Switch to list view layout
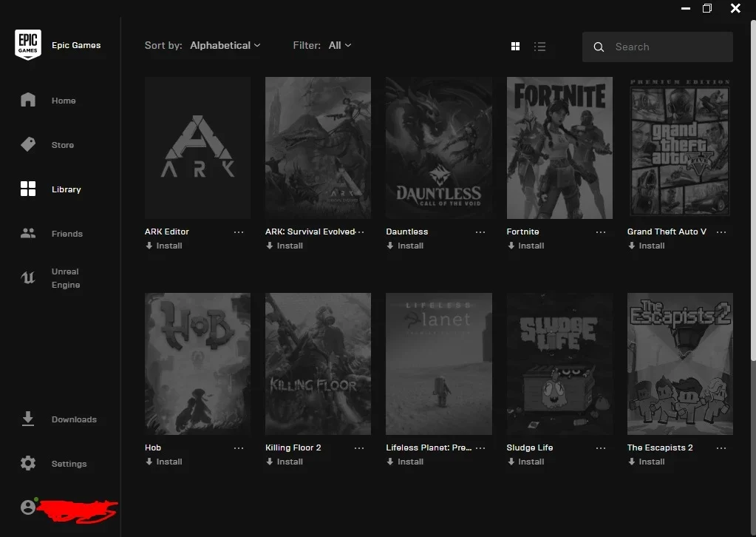 coord(539,47)
